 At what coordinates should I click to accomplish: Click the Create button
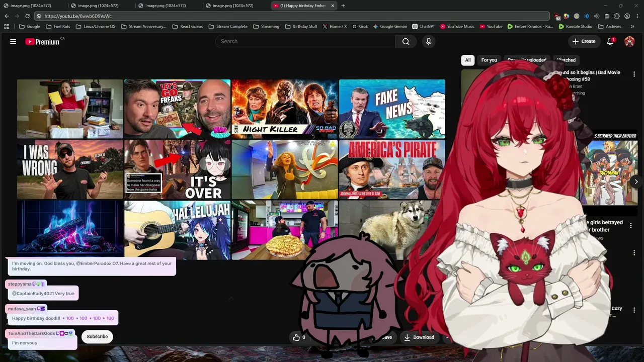(x=584, y=42)
